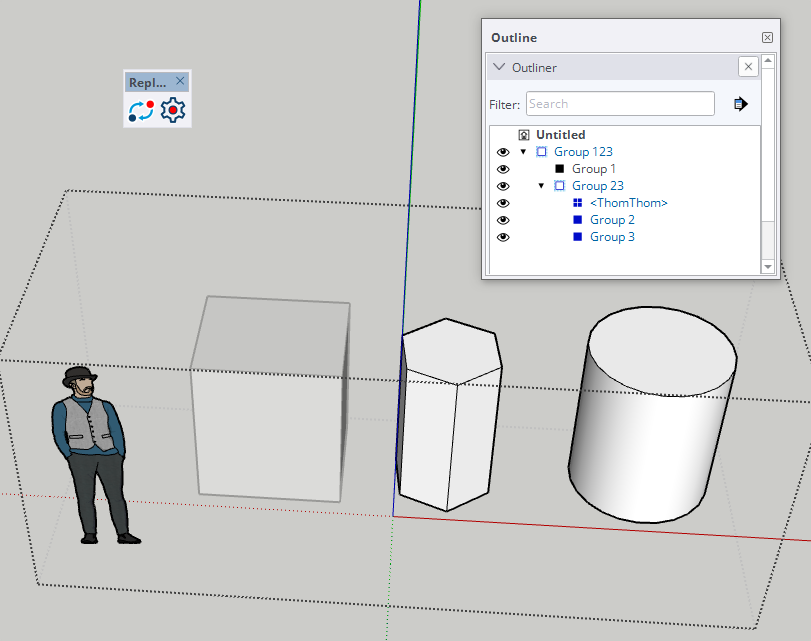Click the Group 123 outline icon
811x641 pixels.
(x=542, y=152)
